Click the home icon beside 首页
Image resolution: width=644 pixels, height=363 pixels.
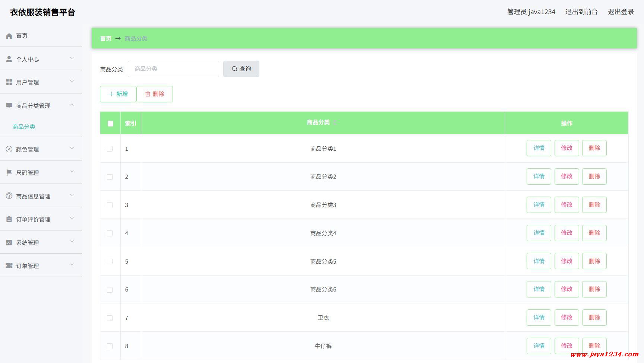(x=9, y=36)
